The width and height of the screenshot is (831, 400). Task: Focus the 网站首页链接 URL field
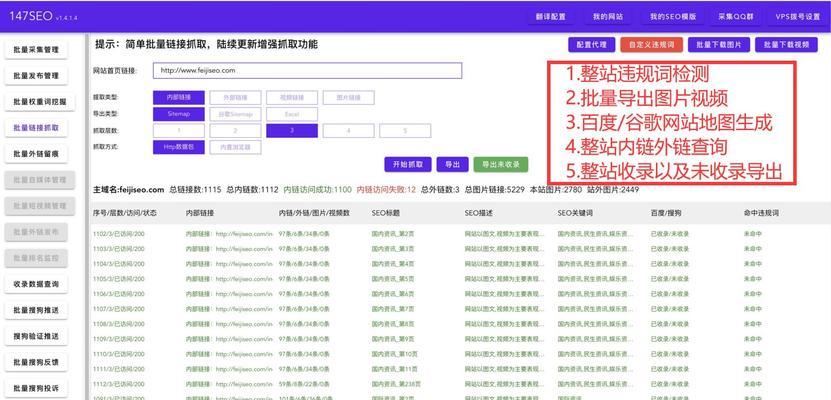307,70
